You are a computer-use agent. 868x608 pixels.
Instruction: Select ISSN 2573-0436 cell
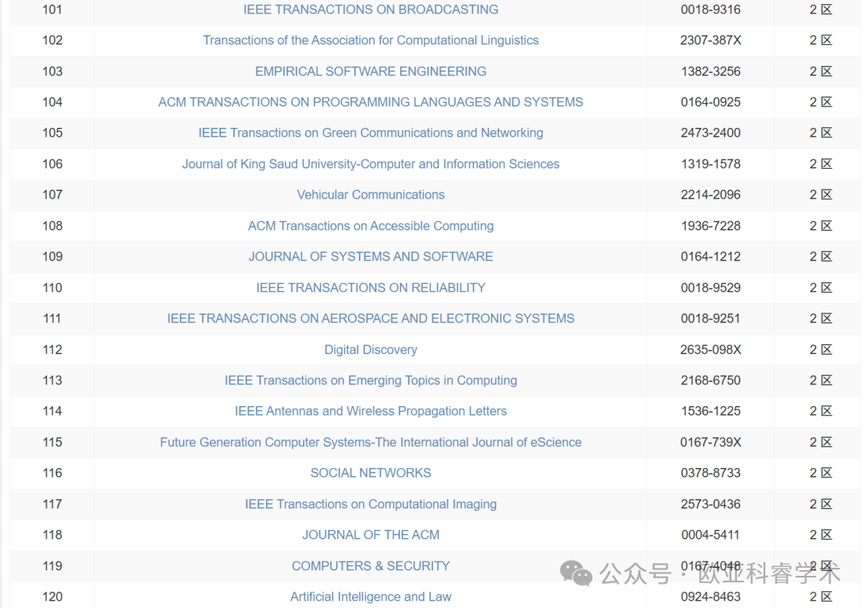click(x=710, y=504)
